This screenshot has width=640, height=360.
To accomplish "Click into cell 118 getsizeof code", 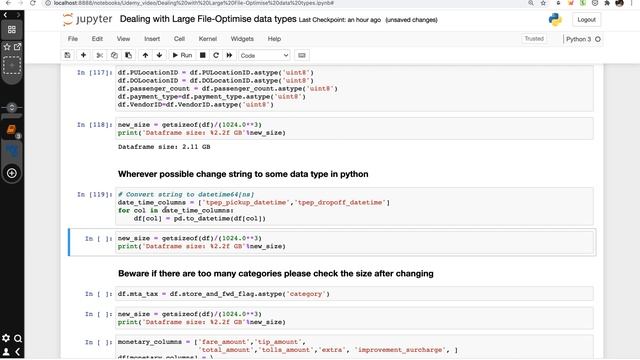I will point(354,129).
